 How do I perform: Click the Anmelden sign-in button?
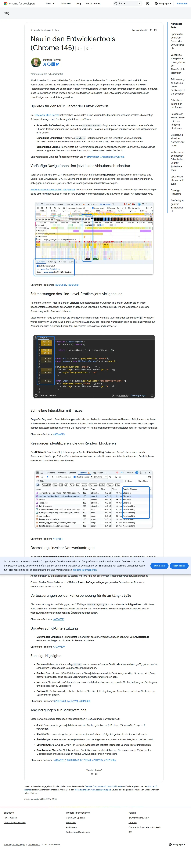(x=182, y=4)
